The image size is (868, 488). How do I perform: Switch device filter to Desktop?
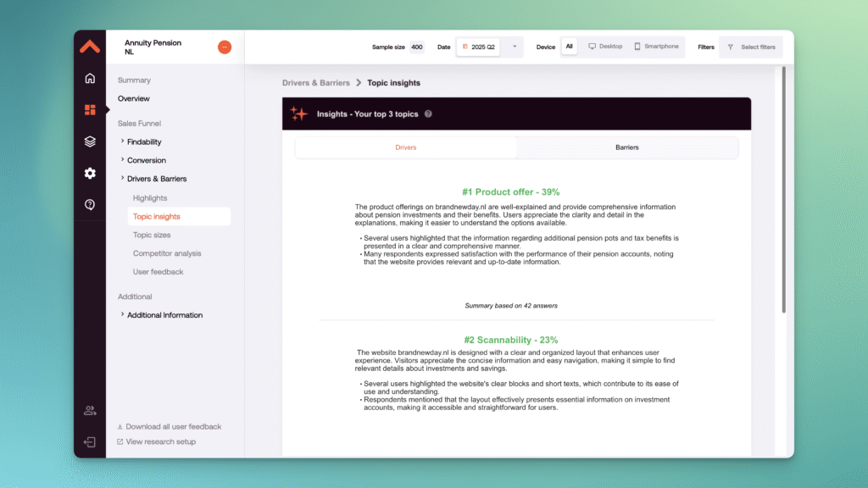click(605, 47)
